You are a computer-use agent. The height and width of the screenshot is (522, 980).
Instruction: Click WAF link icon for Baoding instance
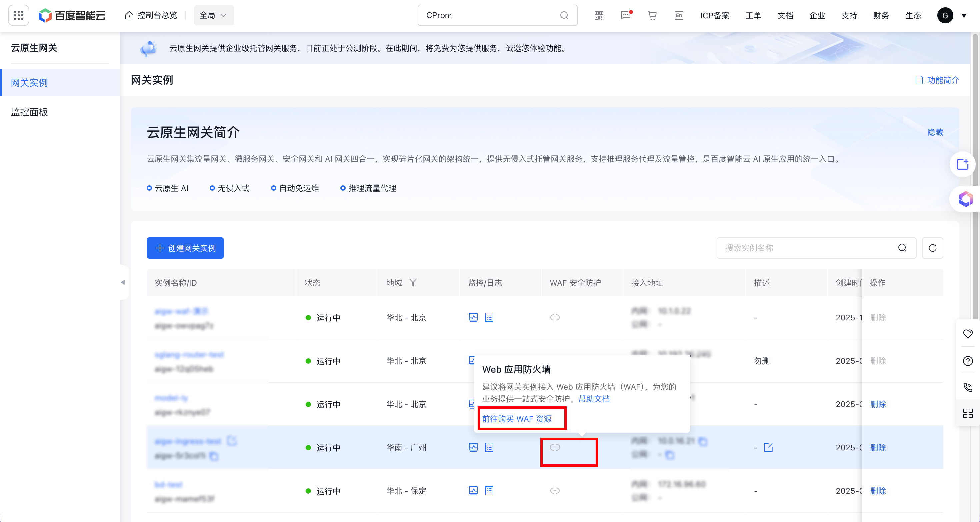click(555, 491)
